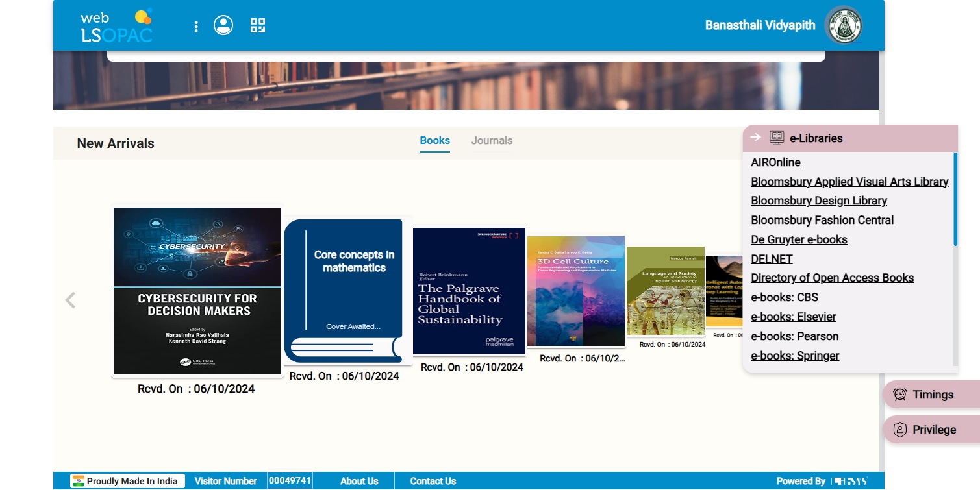980x490 pixels.
Task: Open Bloomsbury Fashion Central link
Action: [822, 220]
